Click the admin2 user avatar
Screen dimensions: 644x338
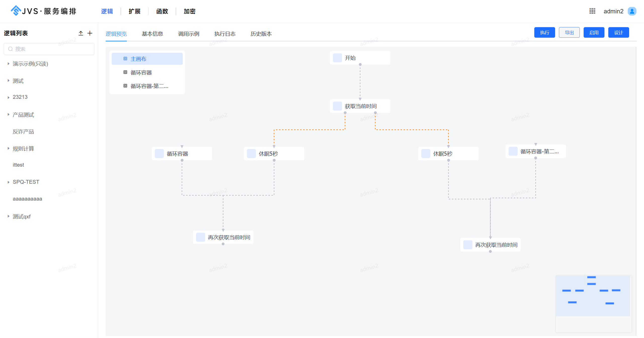632,11
